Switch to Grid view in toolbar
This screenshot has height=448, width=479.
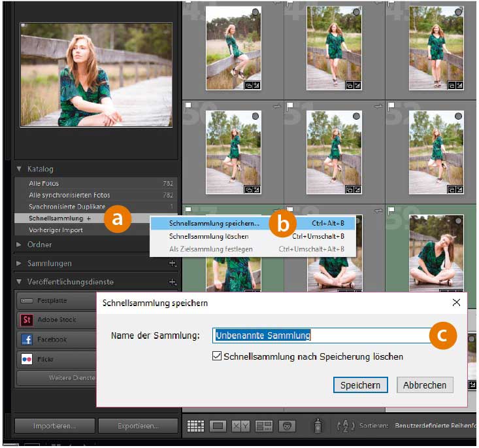click(195, 426)
